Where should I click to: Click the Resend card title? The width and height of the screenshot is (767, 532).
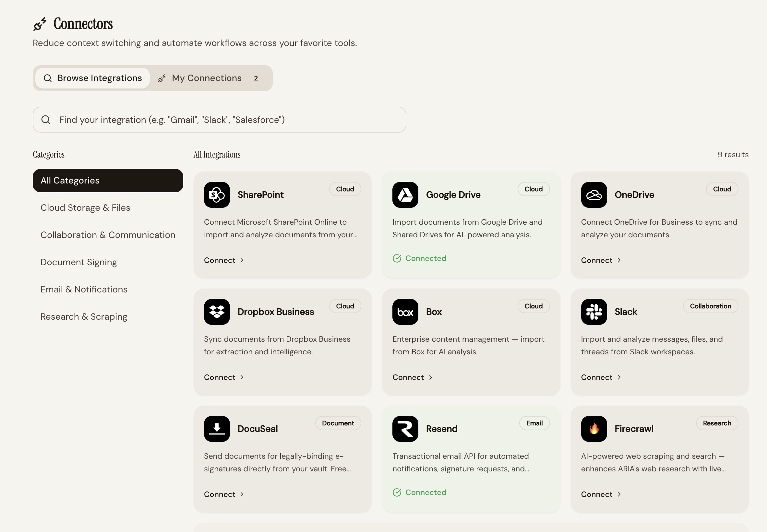click(x=441, y=429)
